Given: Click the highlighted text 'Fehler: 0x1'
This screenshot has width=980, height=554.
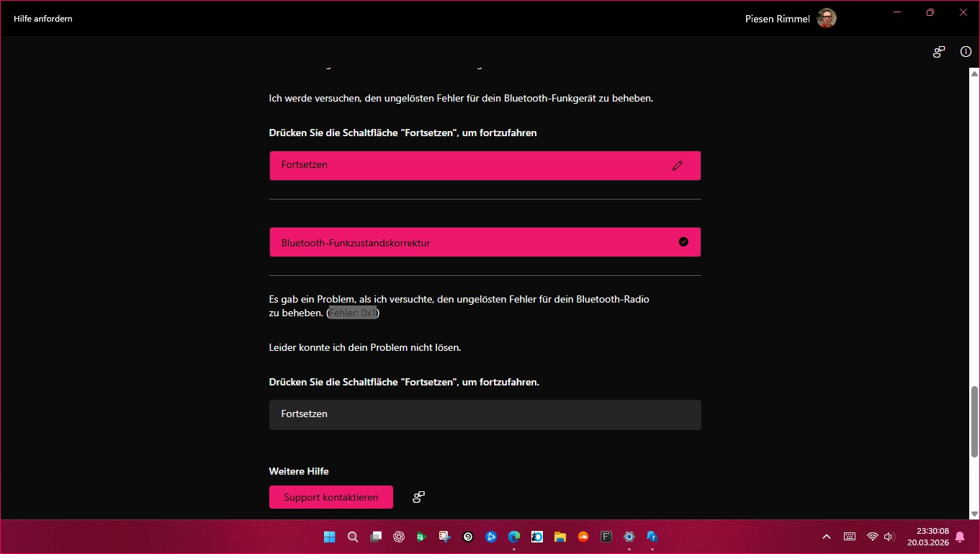Looking at the screenshot, I should 353,313.
